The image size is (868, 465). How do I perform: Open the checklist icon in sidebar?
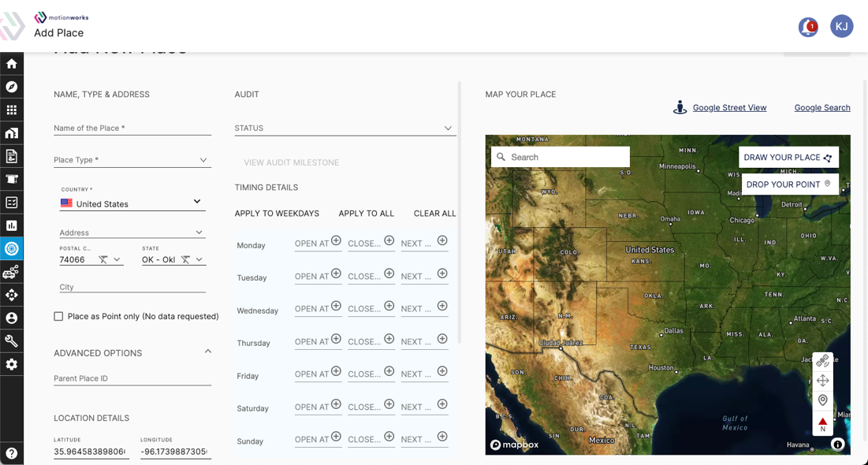click(x=12, y=202)
